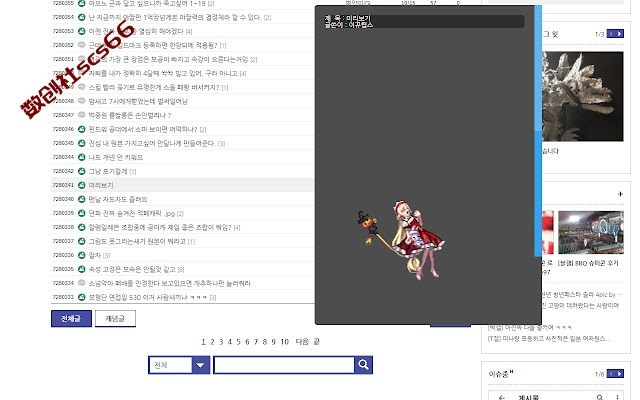Click post number 7280333
640x400 pixels.
(63, 297)
